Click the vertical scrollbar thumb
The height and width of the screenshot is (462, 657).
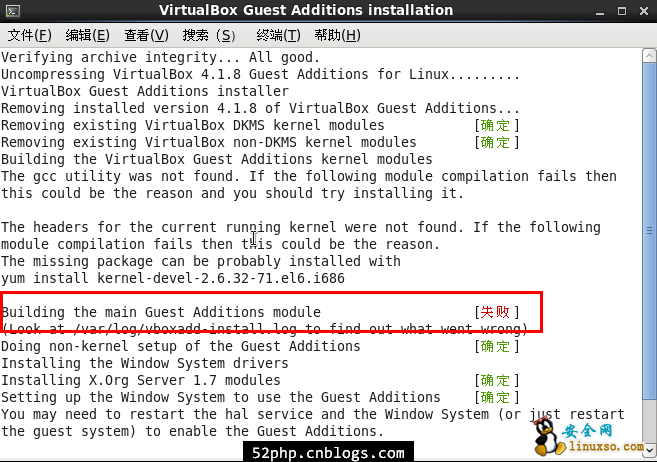coord(649,230)
